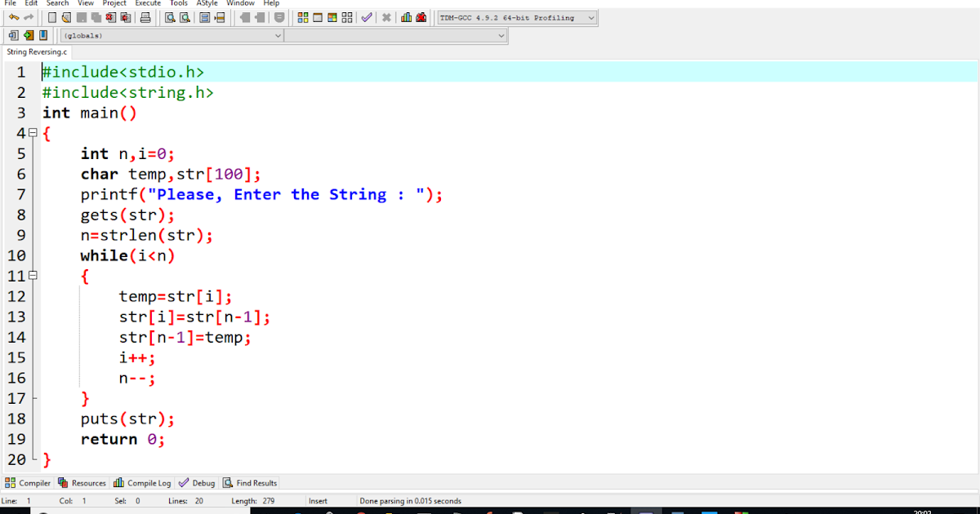Run the compiled program
Image resolution: width=980 pixels, height=514 pixels.
coord(317,17)
